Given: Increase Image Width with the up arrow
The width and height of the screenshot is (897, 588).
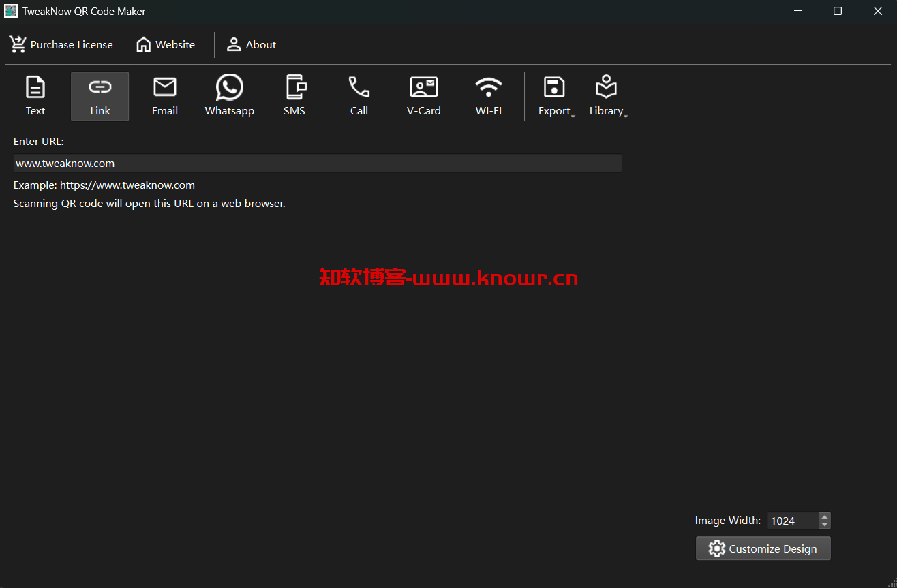Looking at the screenshot, I should [x=825, y=516].
